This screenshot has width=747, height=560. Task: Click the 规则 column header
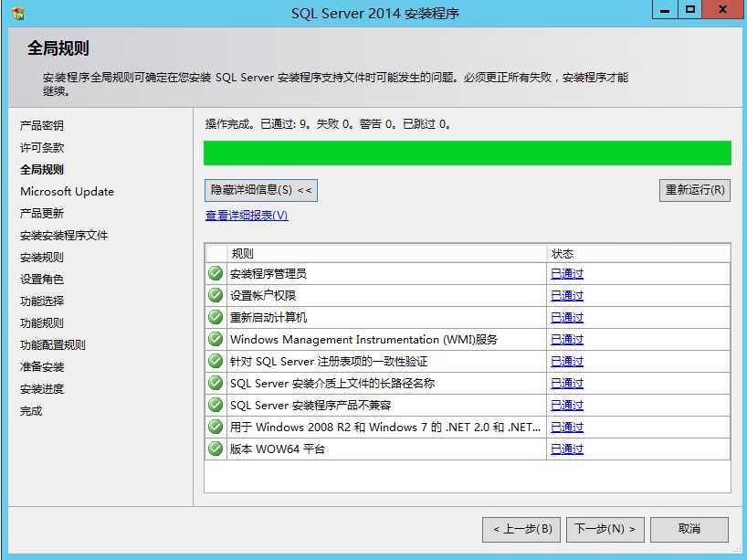tap(387, 254)
